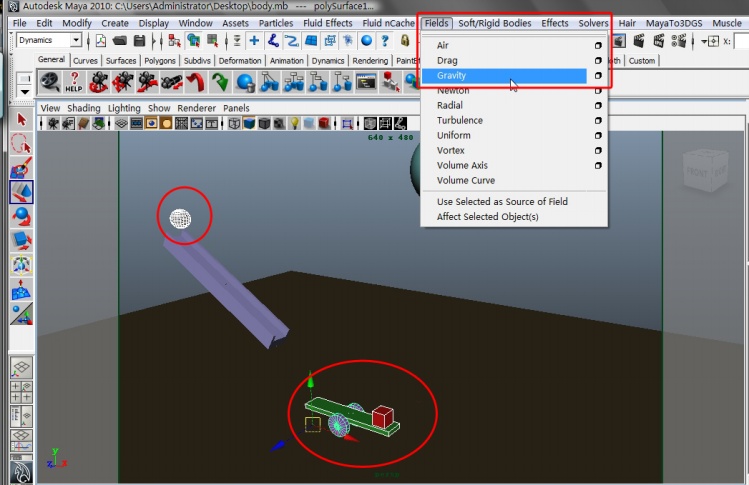The width and height of the screenshot is (749, 485).
Task: Switch to the Polygons shelf tab
Action: tap(160, 61)
